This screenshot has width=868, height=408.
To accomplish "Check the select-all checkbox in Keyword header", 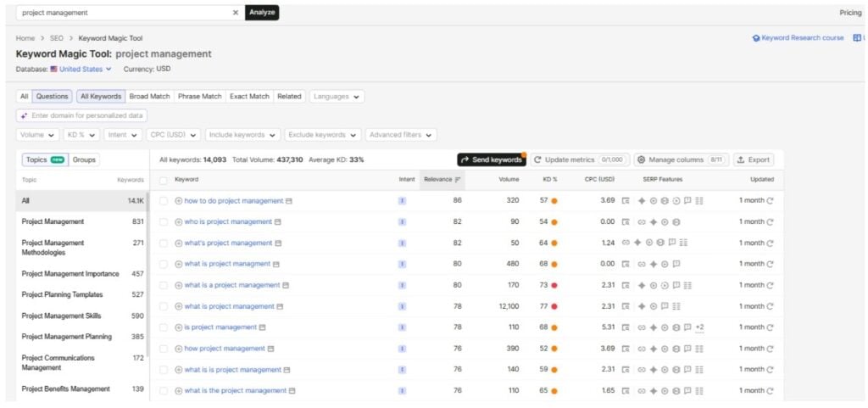I will click(x=164, y=180).
